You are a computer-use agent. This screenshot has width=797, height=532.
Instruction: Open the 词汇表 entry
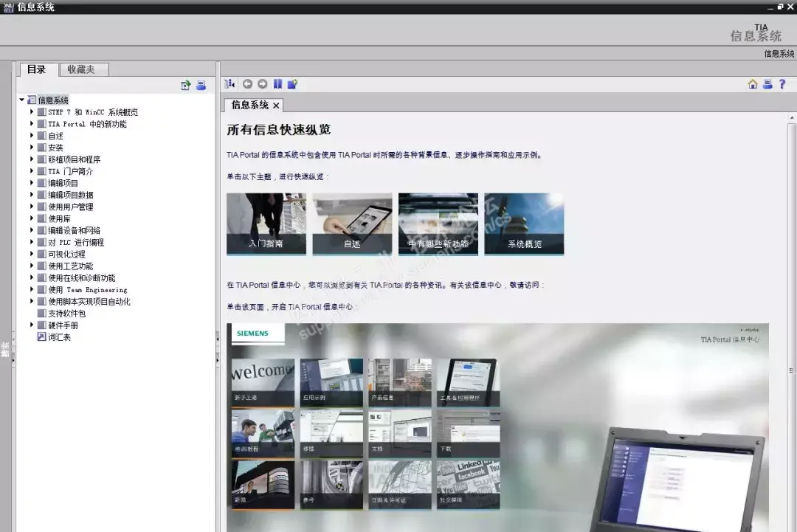pos(60,337)
